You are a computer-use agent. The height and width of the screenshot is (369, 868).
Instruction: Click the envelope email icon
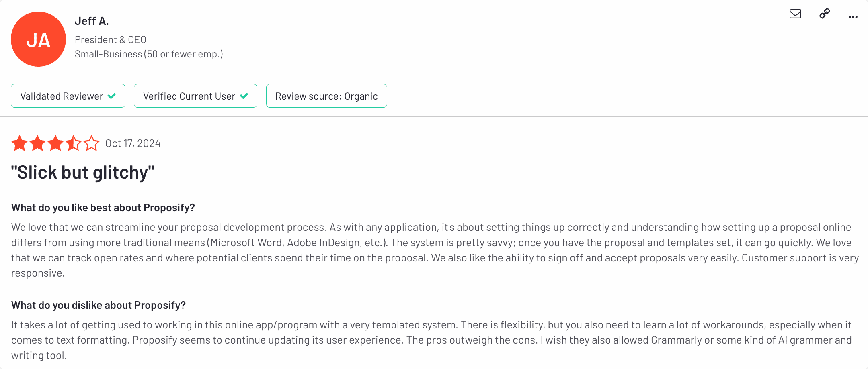click(x=795, y=14)
